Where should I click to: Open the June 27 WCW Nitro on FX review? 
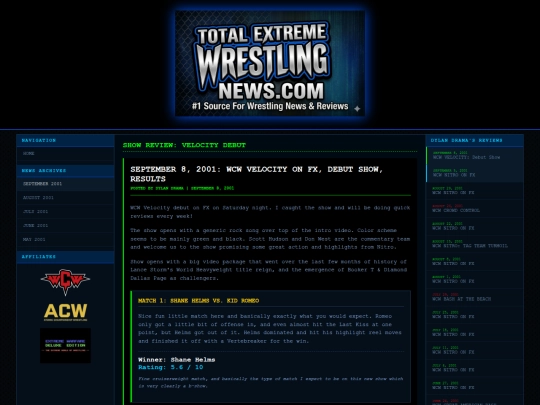tap(475, 386)
